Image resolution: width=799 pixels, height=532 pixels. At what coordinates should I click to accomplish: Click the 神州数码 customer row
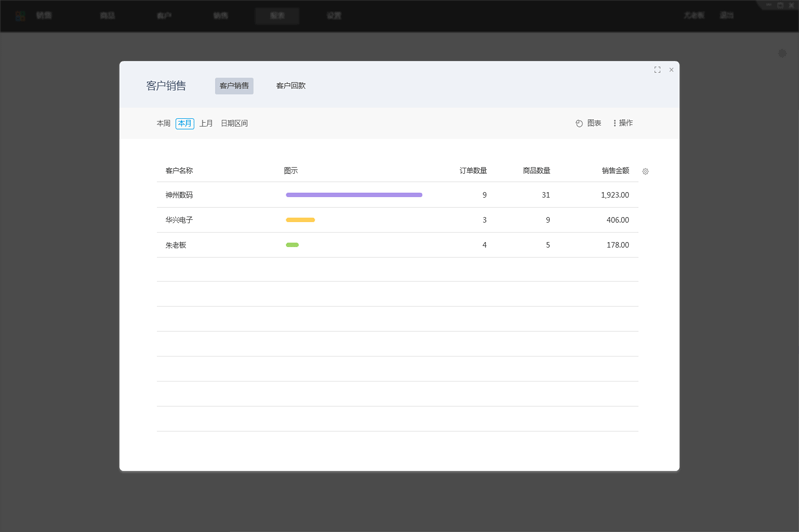pyautogui.click(x=180, y=195)
